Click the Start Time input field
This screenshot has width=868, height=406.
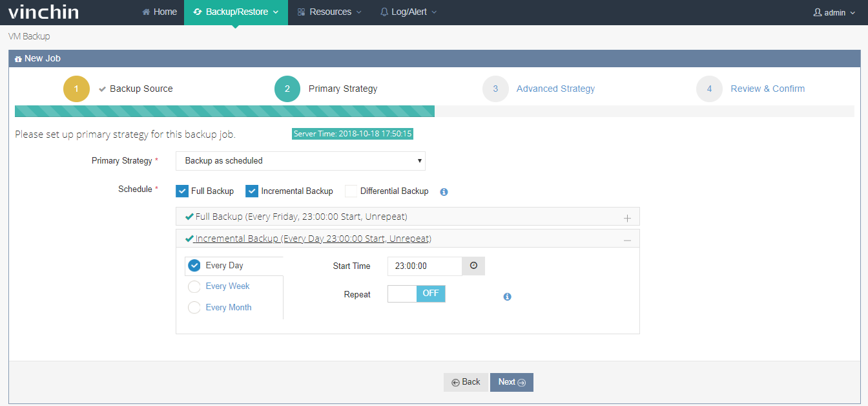coord(424,266)
